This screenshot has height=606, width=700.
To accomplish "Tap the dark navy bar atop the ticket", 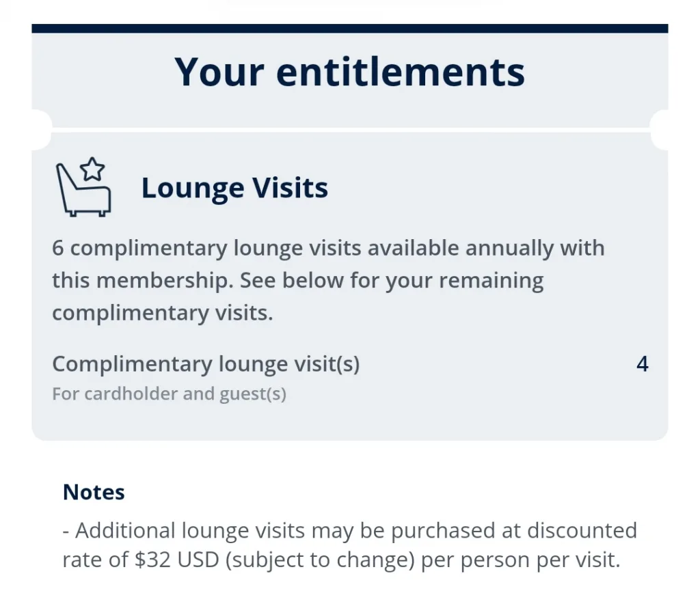I will (349, 29).
